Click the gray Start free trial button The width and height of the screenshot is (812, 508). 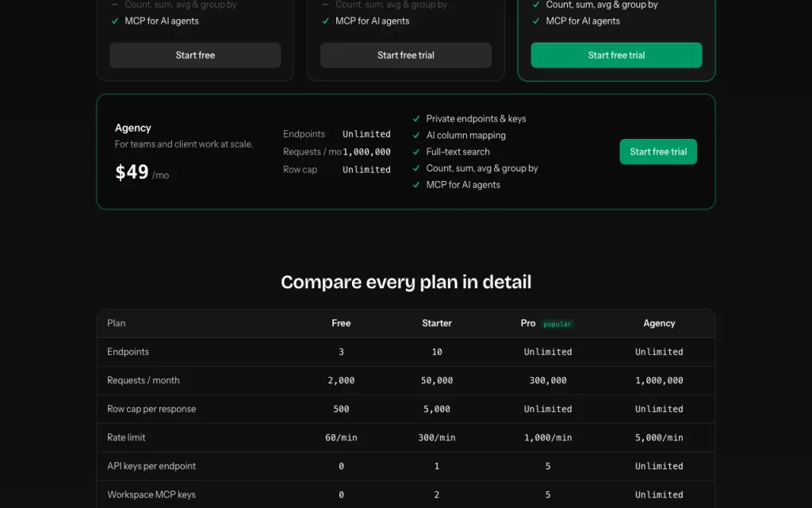point(405,55)
